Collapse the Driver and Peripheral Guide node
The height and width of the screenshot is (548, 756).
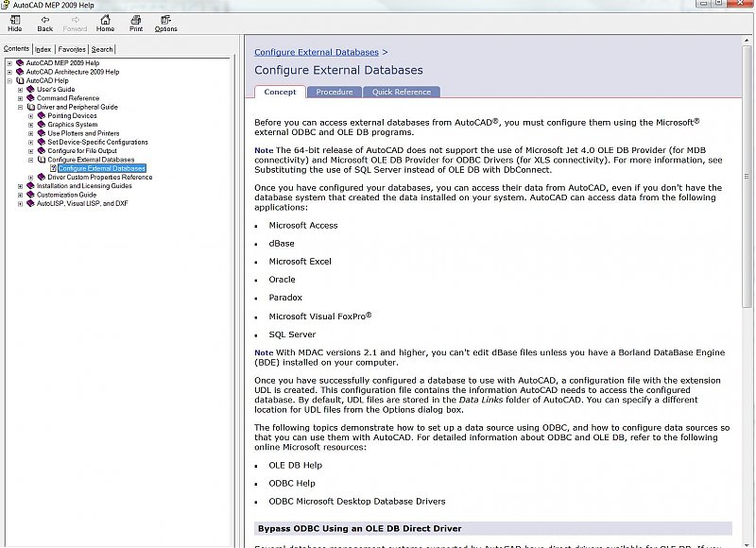click(20, 107)
